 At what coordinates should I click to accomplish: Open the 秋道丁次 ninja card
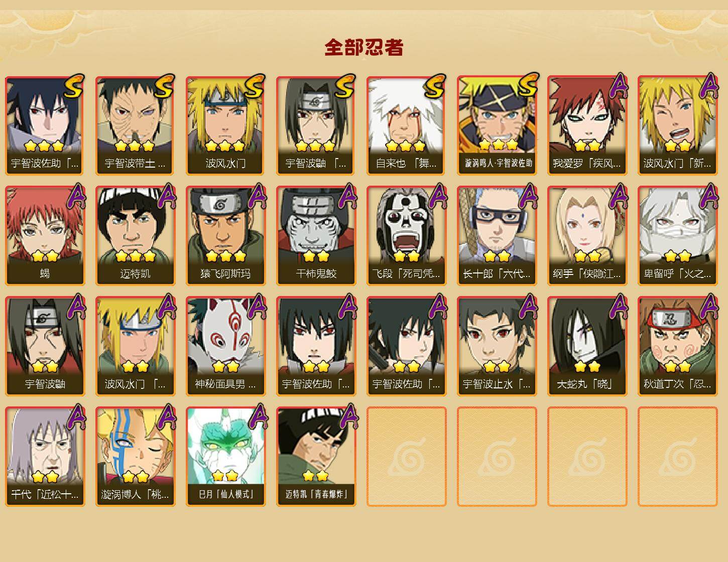[677, 346]
